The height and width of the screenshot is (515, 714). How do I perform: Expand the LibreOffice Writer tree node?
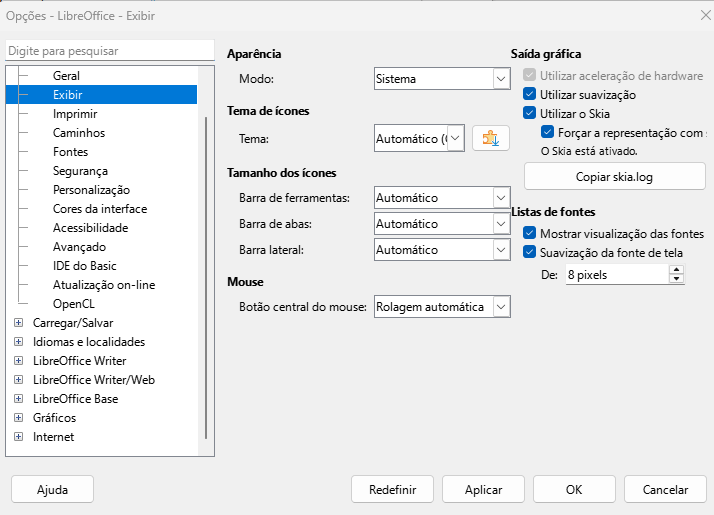tap(19, 361)
